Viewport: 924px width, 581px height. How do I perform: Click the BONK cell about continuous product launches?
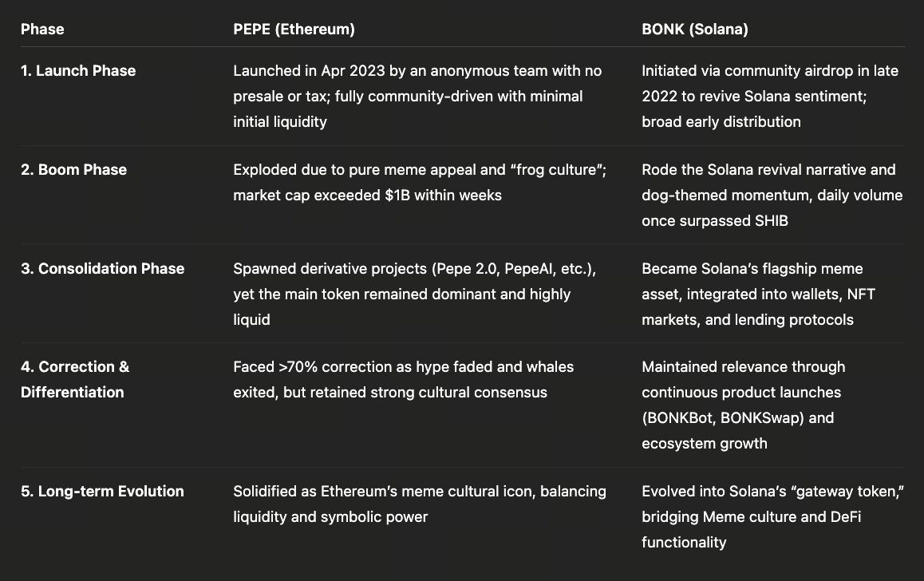pyautogui.click(x=743, y=405)
